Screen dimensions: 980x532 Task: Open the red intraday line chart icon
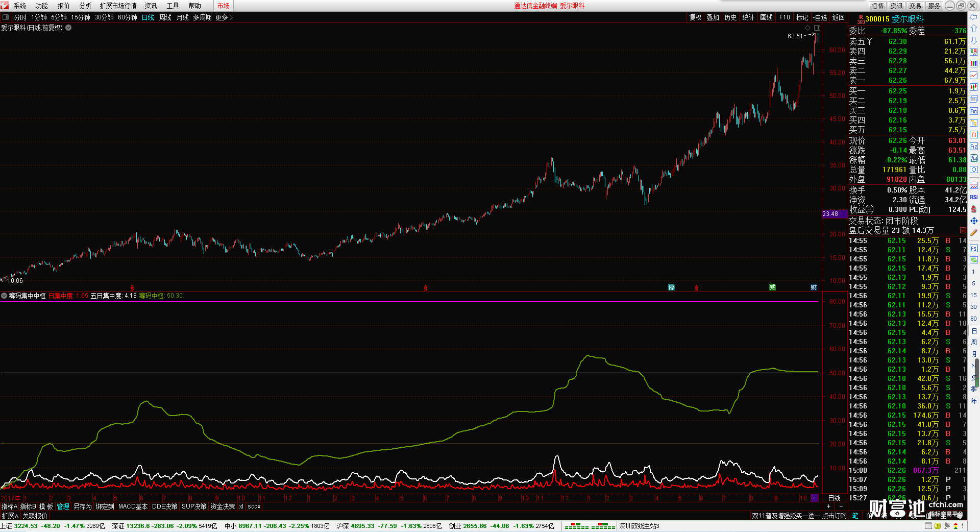point(974,76)
